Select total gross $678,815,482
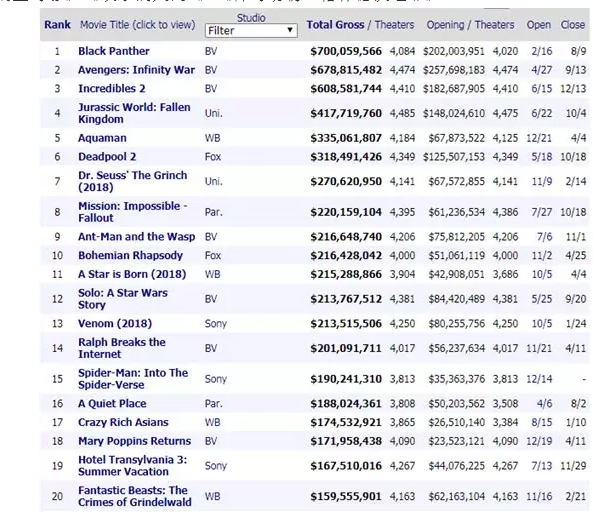Screen dimensions: 615x520 pyautogui.click(x=346, y=70)
